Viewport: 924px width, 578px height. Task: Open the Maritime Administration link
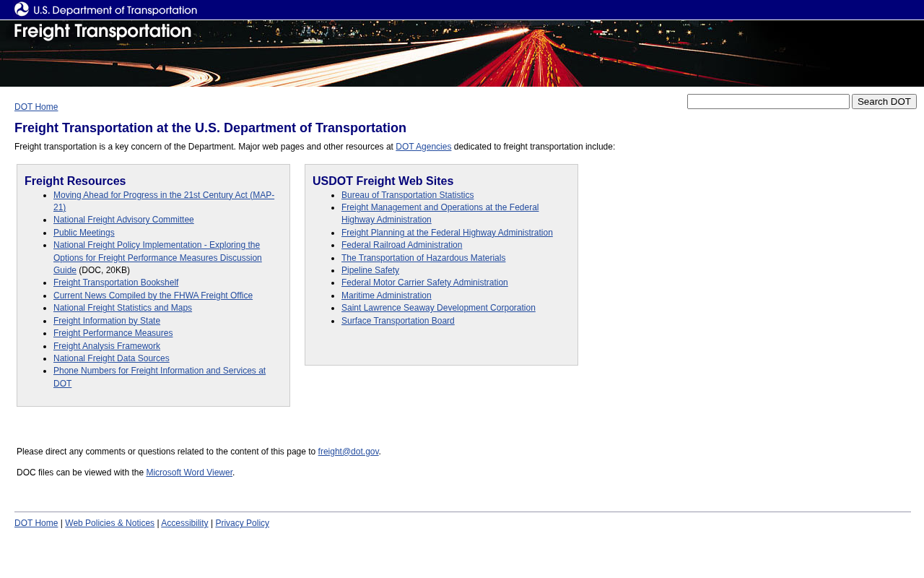[386, 296]
